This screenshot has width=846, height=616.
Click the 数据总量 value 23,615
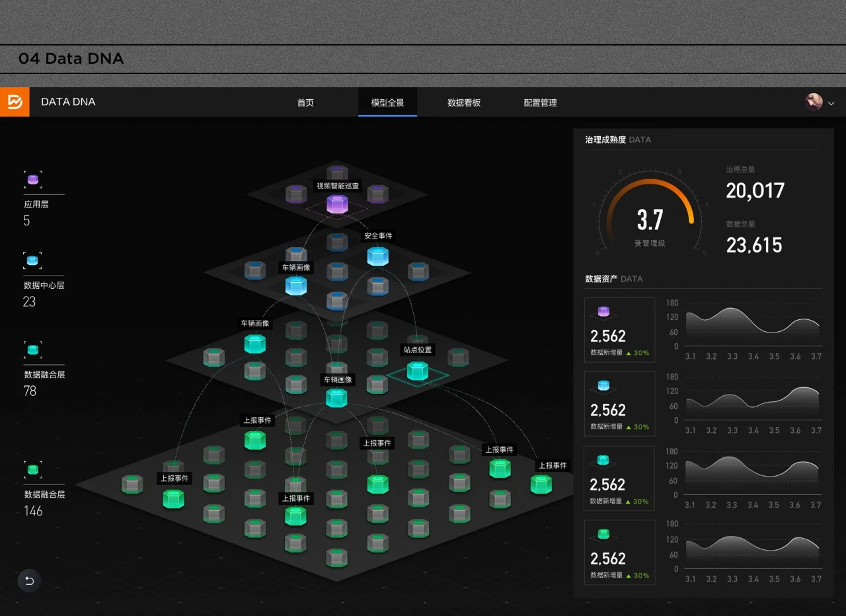click(753, 245)
